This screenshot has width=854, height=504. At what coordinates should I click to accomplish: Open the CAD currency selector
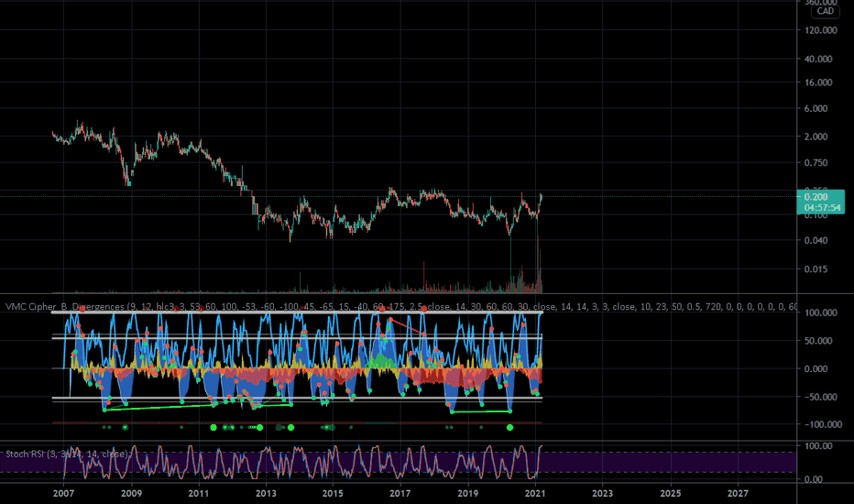click(x=825, y=11)
